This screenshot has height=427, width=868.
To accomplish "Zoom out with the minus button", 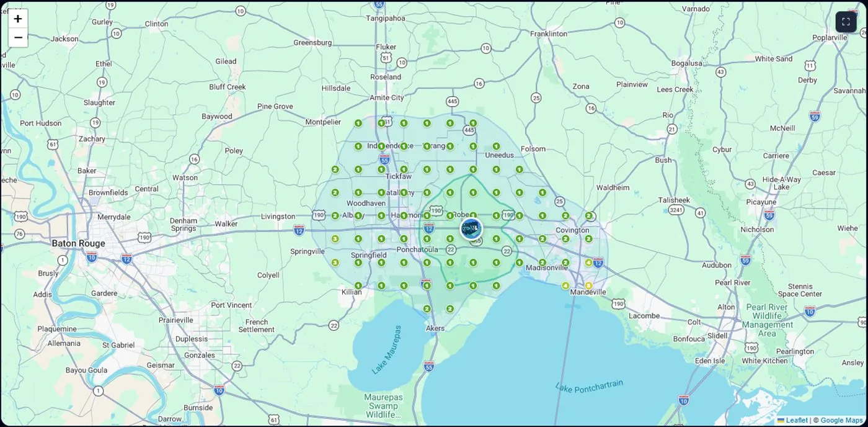I will click(18, 38).
